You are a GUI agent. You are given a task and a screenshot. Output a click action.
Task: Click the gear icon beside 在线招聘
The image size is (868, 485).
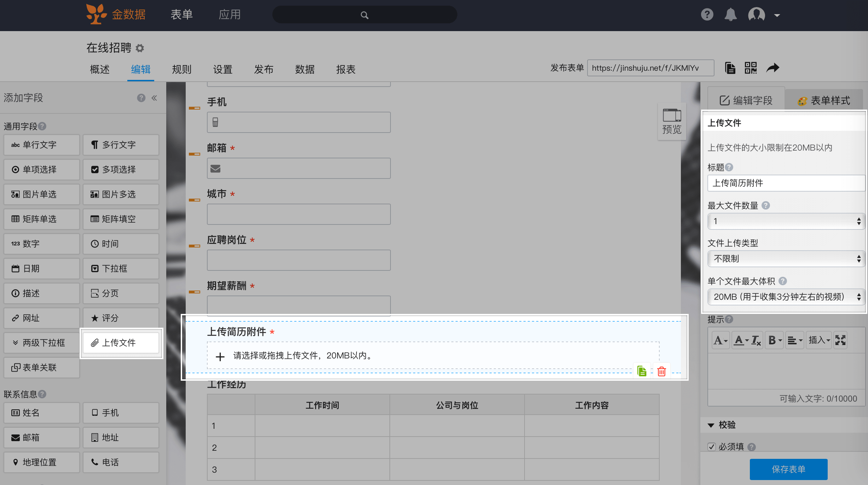[x=140, y=48]
